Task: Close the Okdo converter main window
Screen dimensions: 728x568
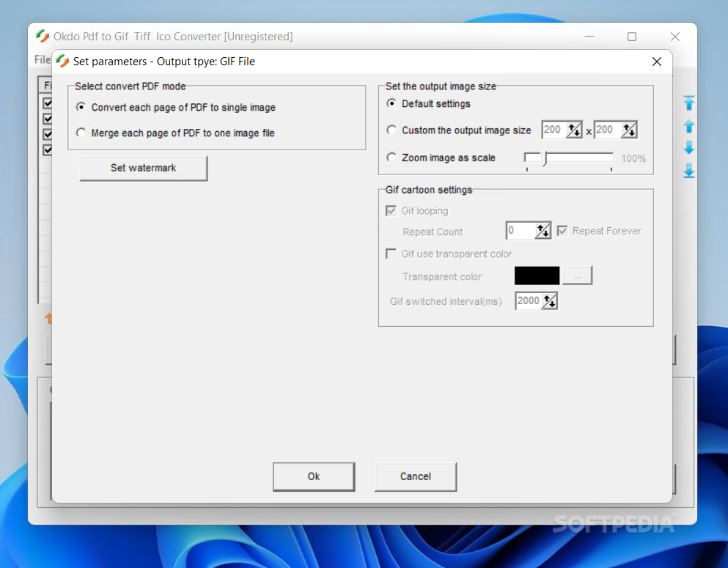Action: pos(675,37)
